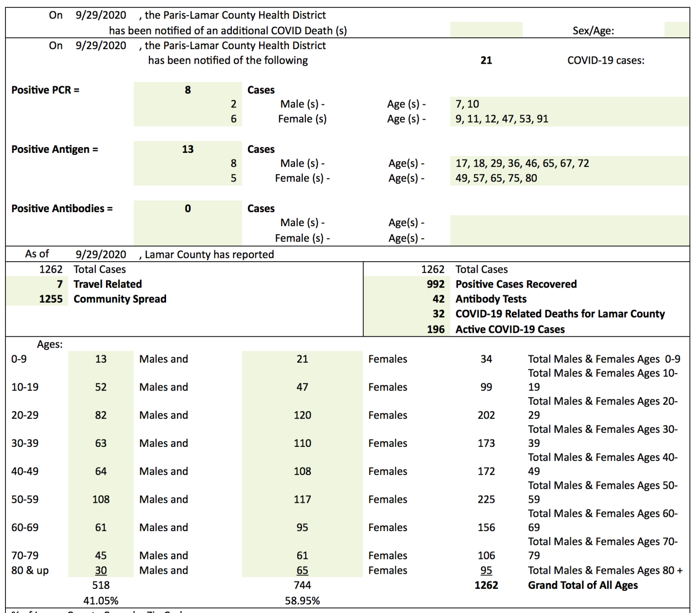Image resolution: width=700 pixels, height=613 pixels.
Task: Click the 'Community Spread' label
Action: tap(120, 299)
